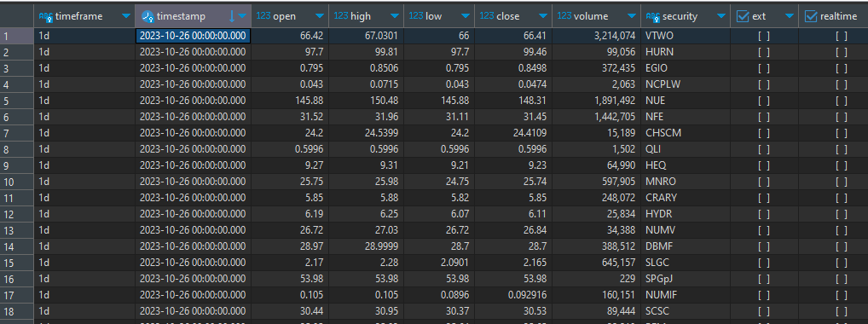
Task: Select row number 1 header
Action: (x=16, y=36)
